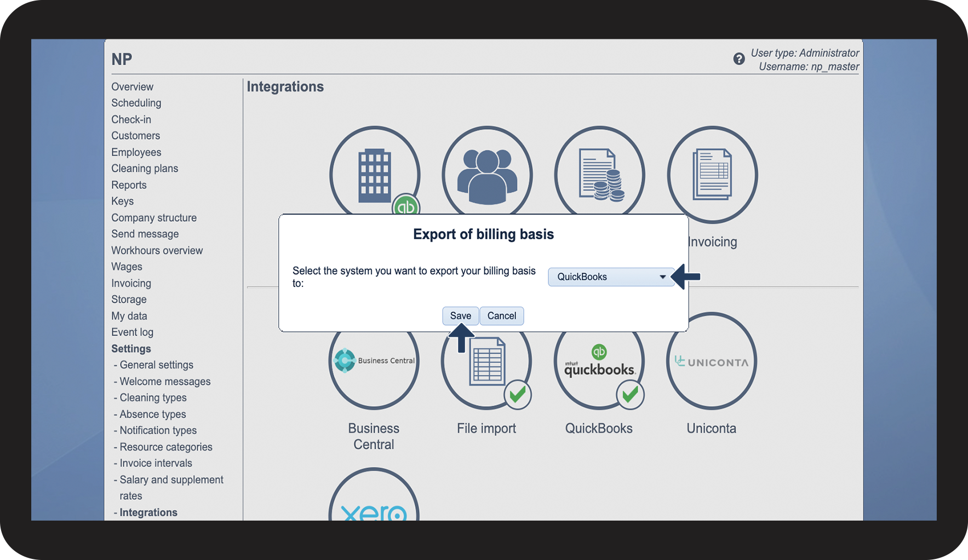968x560 pixels.
Task: Open Scheduling from the sidebar
Action: pos(136,103)
